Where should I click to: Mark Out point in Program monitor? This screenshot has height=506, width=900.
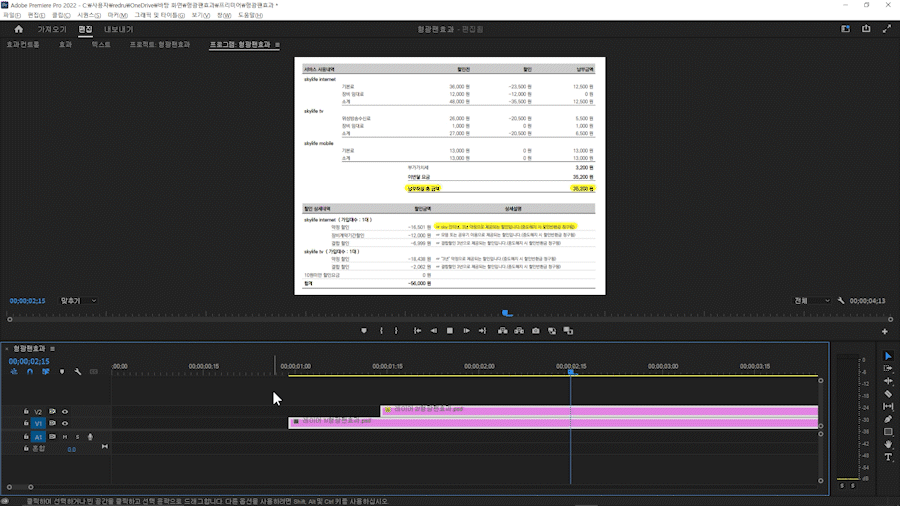tap(396, 331)
